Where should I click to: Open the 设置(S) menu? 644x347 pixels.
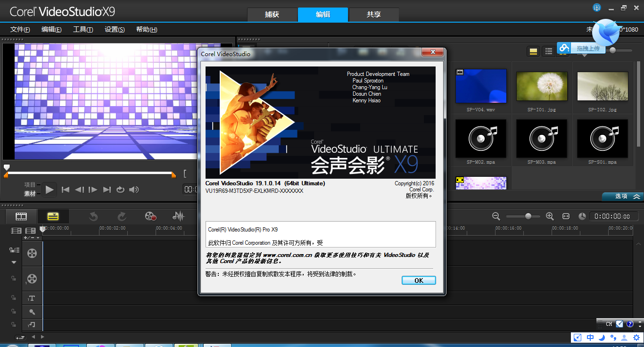coord(115,29)
